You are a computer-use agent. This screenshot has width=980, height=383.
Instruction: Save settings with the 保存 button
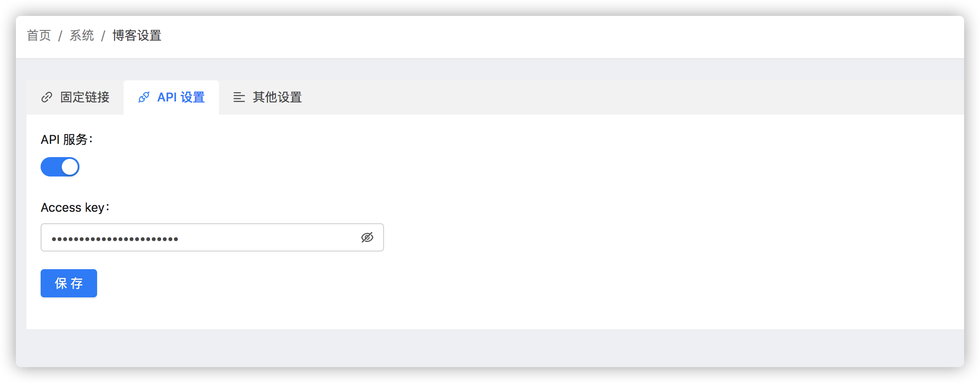(69, 283)
